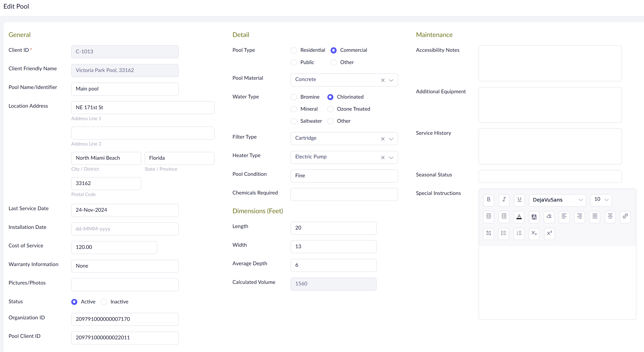Insert a bulleted list

point(503,233)
